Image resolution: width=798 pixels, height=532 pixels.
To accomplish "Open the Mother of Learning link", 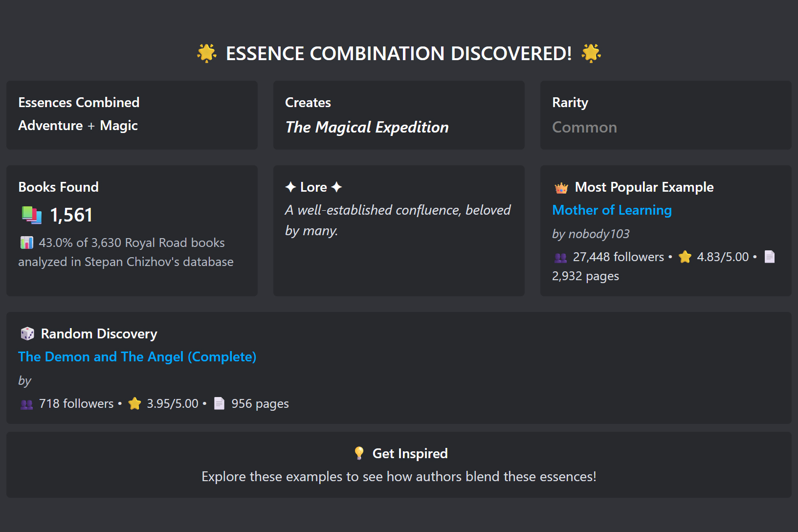I will click(612, 210).
